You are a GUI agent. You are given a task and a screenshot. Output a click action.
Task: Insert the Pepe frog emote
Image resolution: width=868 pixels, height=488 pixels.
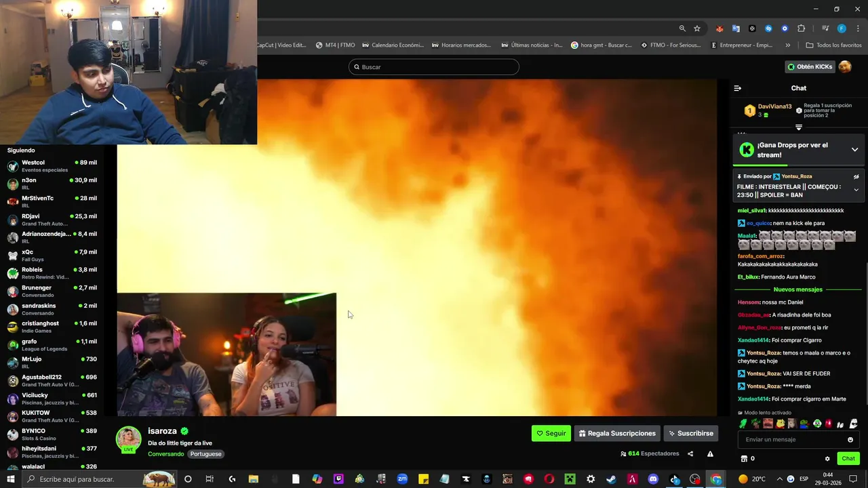[x=804, y=424]
